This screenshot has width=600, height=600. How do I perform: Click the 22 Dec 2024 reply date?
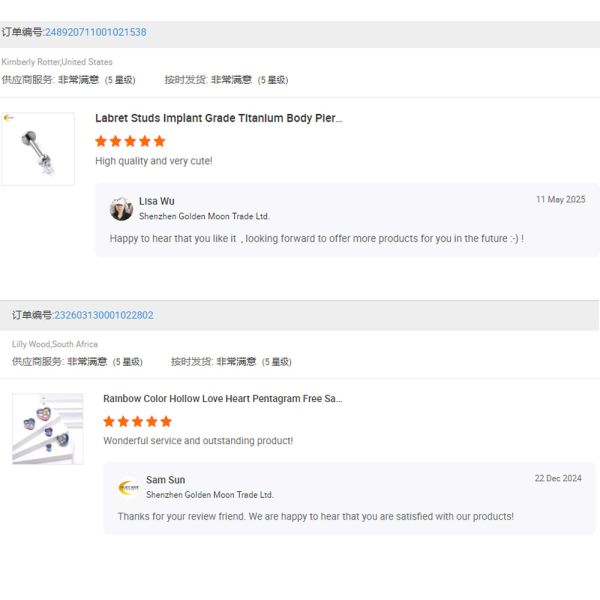point(557,479)
